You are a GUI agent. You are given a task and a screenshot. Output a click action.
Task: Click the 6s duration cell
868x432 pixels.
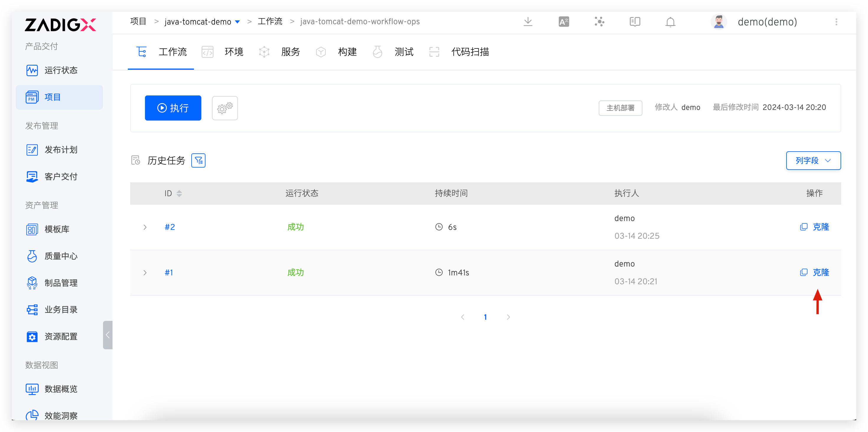(x=446, y=227)
